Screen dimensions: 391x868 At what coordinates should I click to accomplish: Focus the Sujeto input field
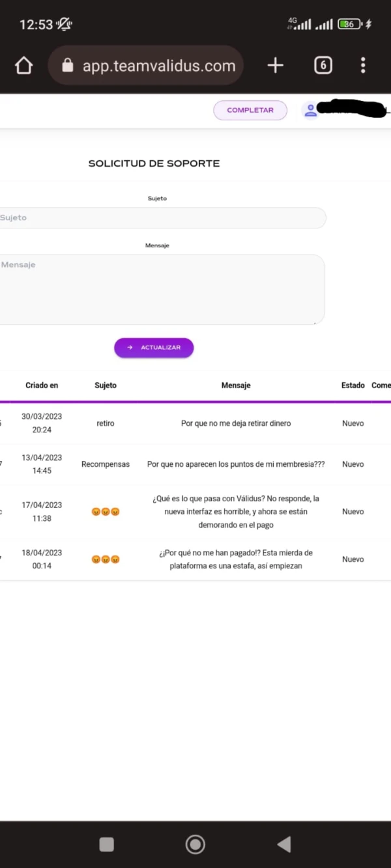pos(162,217)
